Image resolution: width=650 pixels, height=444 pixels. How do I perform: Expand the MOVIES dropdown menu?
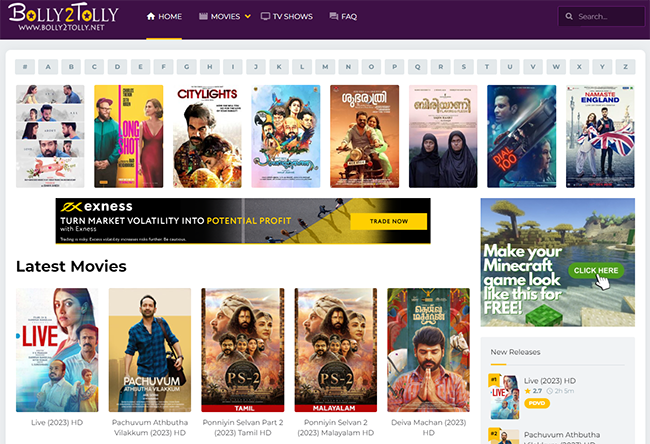coord(224,17)
